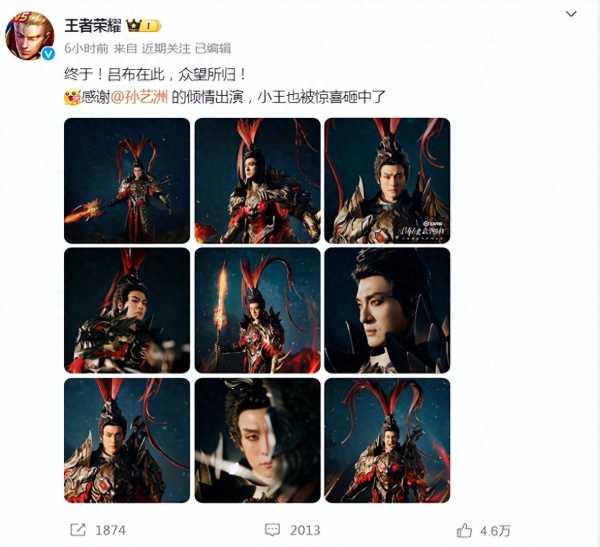This screenshot has width=600, height=547.
Task: Click the 6小时前 post timestamp
Action: (x=86, y=49)
